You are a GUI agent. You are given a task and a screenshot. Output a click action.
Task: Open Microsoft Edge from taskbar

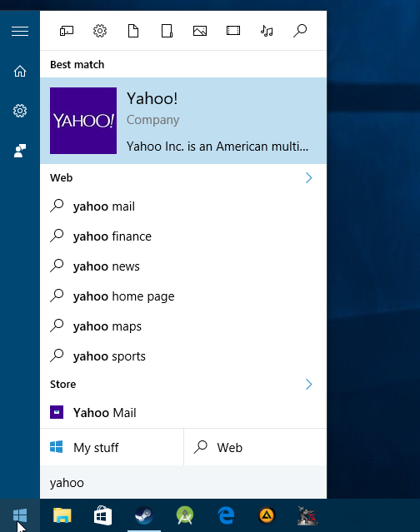(226, 515)
